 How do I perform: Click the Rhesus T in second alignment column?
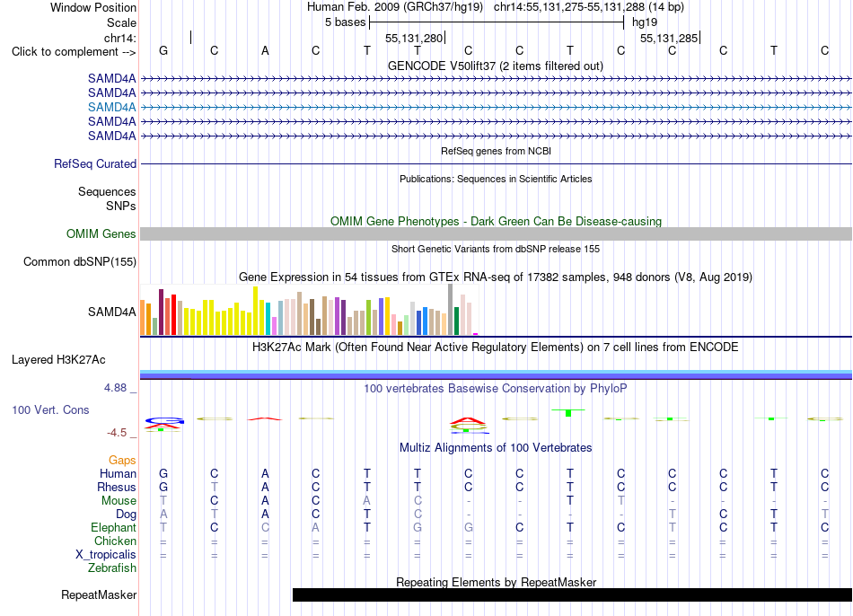(215, 487)
